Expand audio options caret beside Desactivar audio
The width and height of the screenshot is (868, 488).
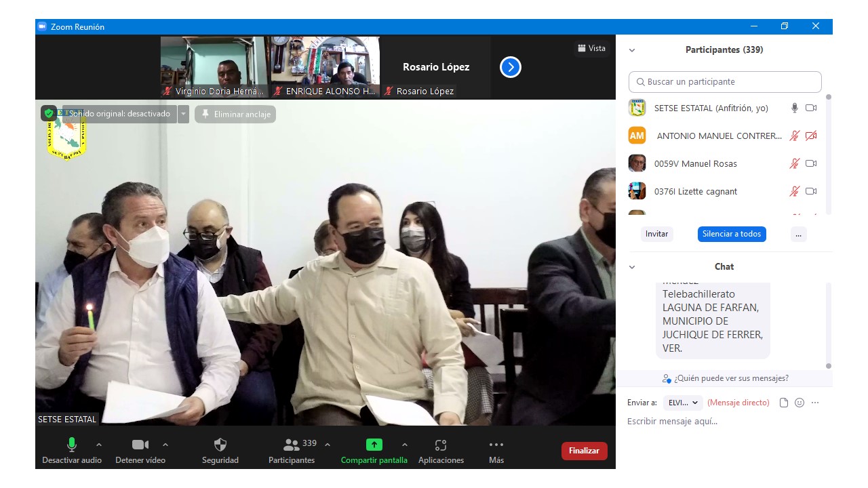tap(99, 445)
